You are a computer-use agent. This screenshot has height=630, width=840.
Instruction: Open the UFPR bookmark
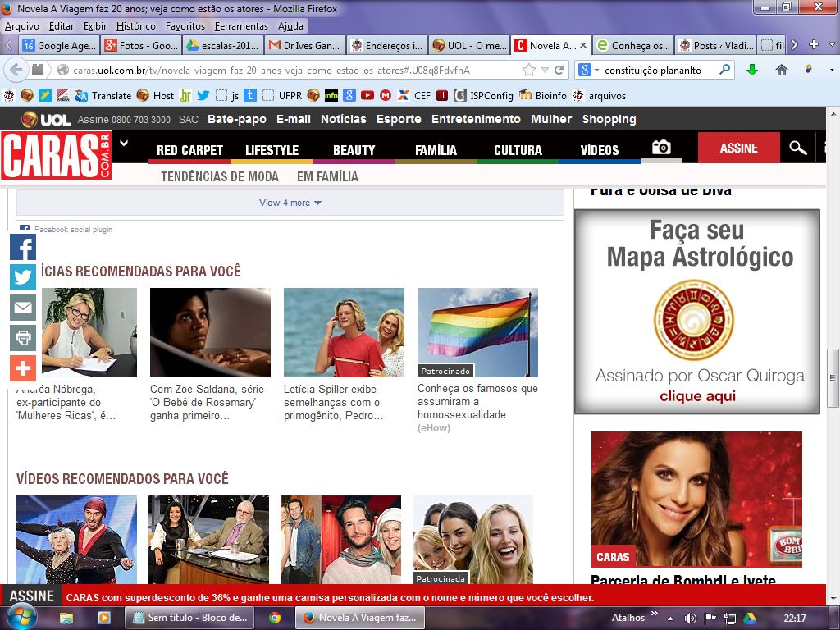(282, 95)
